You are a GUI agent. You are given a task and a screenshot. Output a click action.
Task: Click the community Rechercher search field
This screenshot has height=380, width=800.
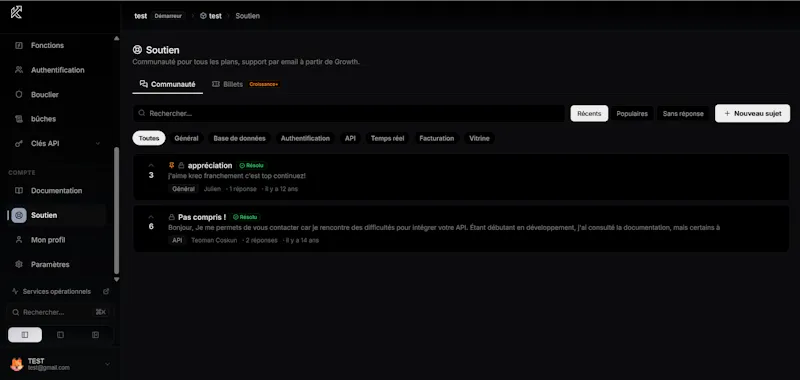[x=349, y=113]
